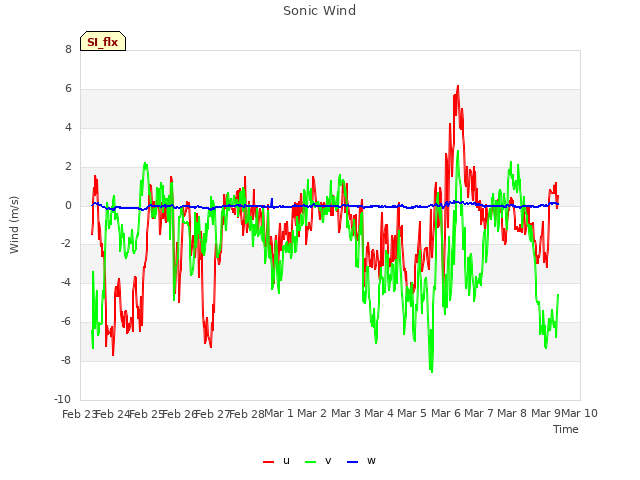The width and height of the screenshot is (640, 480).
Task: Click the Time axis title
Action: coord(566,429)
